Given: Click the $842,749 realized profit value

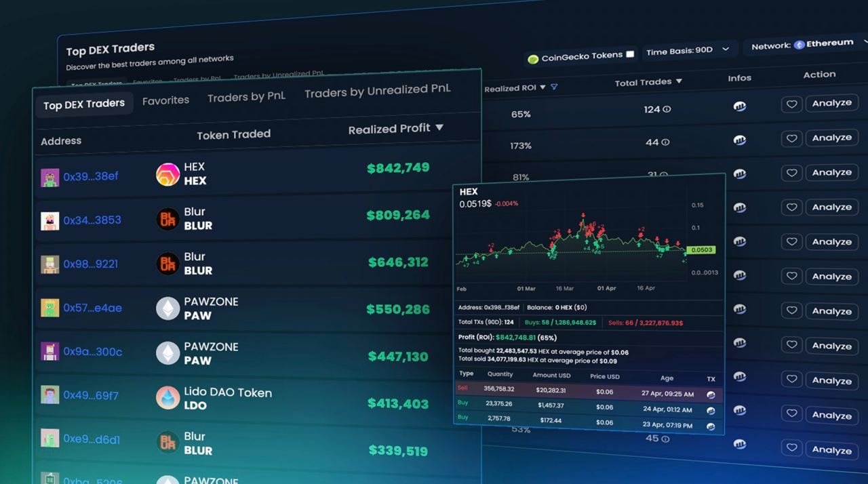Looking at the screenshot, I should point(398,168).
